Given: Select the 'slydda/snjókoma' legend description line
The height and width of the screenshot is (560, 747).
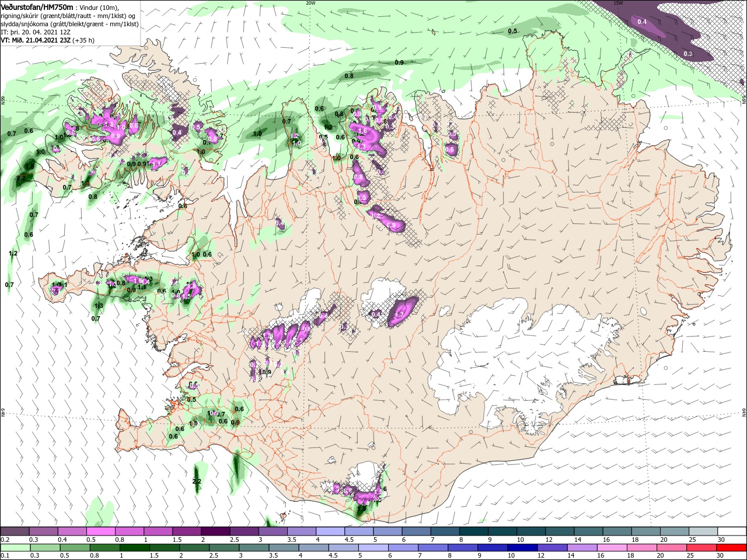Looking at the screenshot, I should point(69,23).
